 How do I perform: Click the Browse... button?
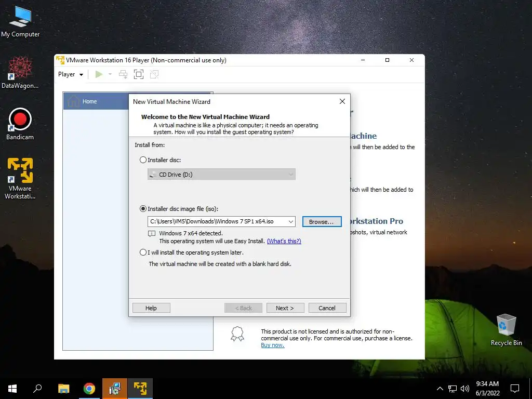322,221
